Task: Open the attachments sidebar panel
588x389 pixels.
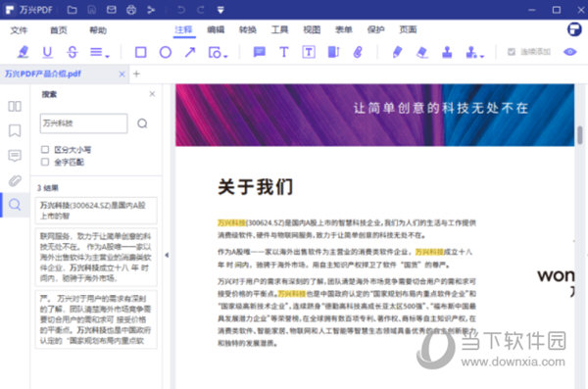Action: click(x=15, y=180)
